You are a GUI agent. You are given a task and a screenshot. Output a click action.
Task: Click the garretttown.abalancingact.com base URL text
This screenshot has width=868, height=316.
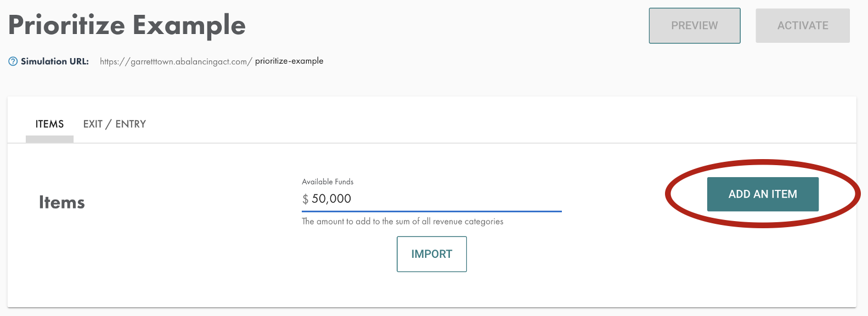point(176,61)
